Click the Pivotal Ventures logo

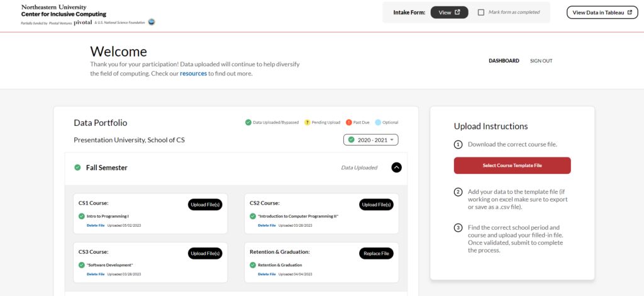click(x=83, y=23)
